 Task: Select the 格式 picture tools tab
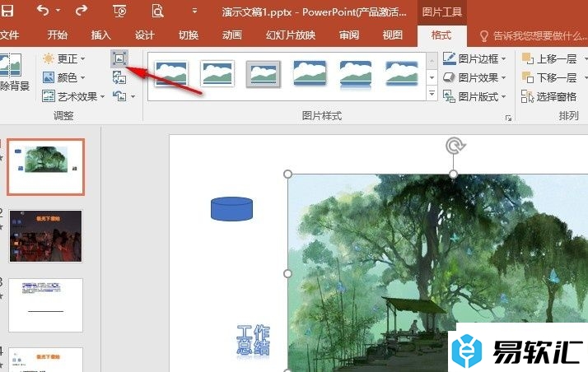pos(441,35)
